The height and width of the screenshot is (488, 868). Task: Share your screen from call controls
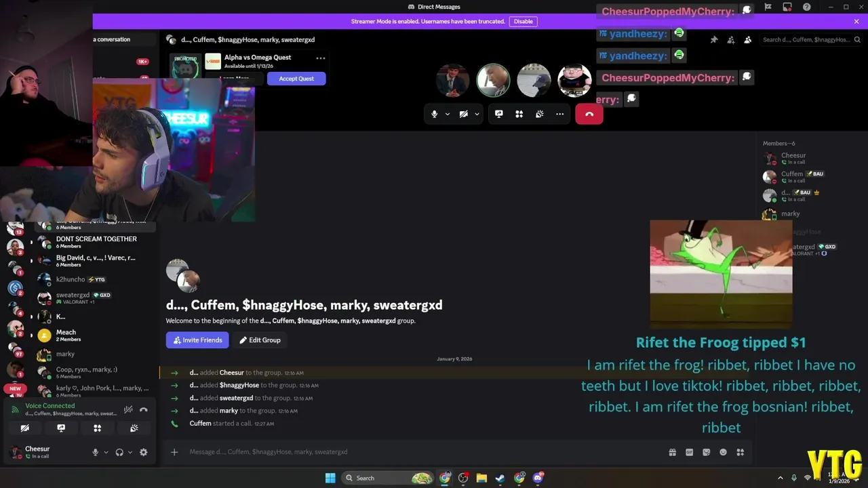point(499,114)
